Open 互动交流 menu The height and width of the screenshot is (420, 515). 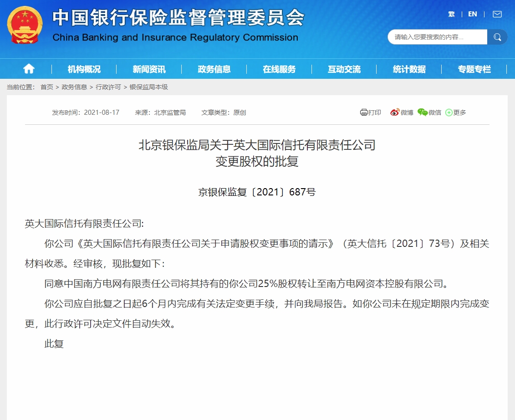click(x=344, y=69)
